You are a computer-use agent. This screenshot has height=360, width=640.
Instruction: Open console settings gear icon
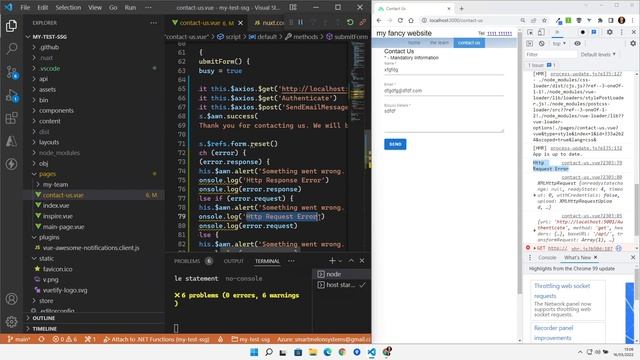[x=633, y=43]
